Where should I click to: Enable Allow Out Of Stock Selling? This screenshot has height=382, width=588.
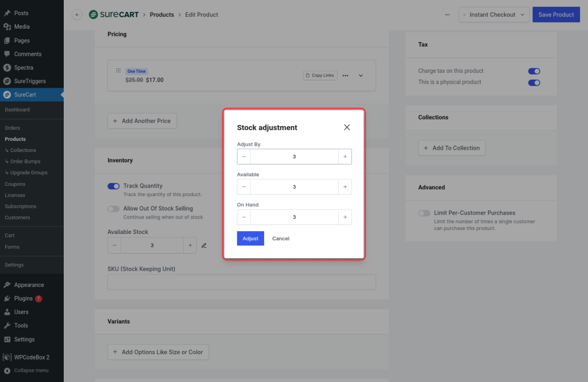coord(114,209)
